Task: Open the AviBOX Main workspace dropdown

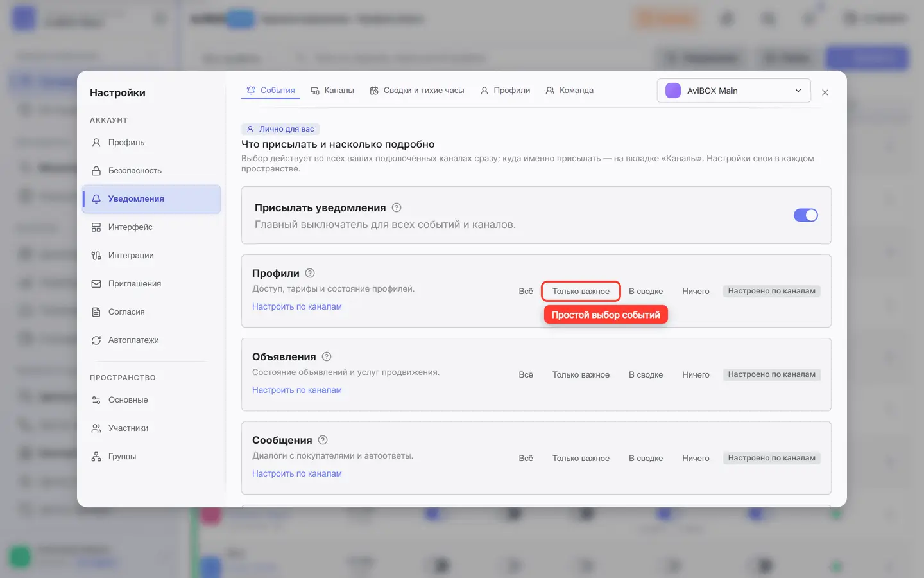Action: coord(734,91)
